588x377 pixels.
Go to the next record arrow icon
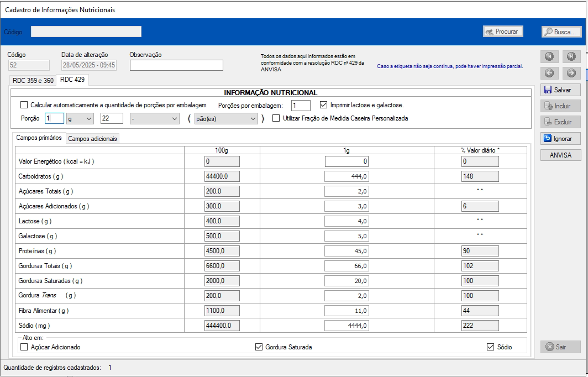pyautogui.click(x=571, y=73)
